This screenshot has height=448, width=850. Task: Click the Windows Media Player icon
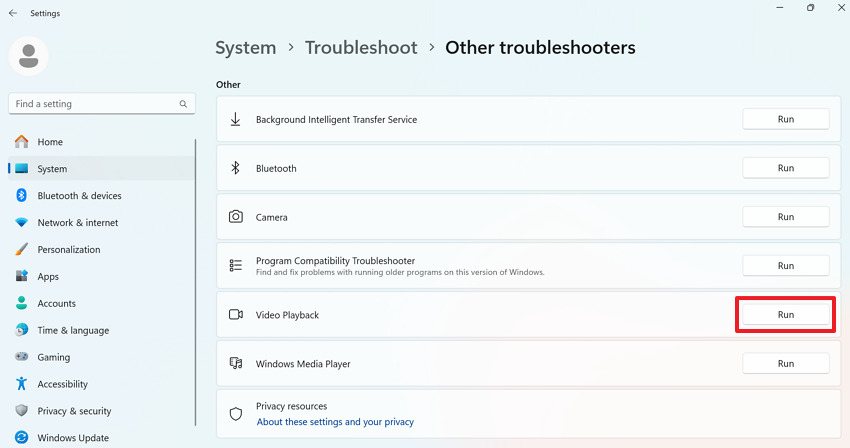pyautogui.click(x=235, y=363)
